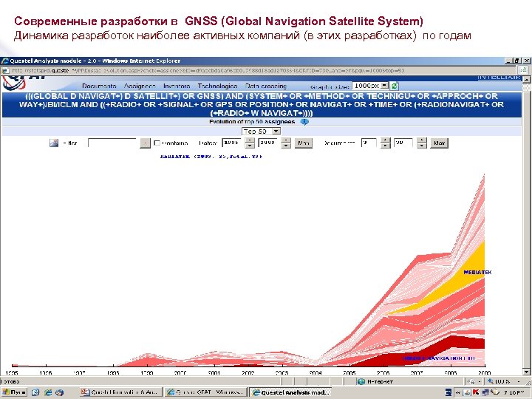532x399 pixels.
Task: Open the Top 50 assignees dropdown
Action: [x=261, y=131]
